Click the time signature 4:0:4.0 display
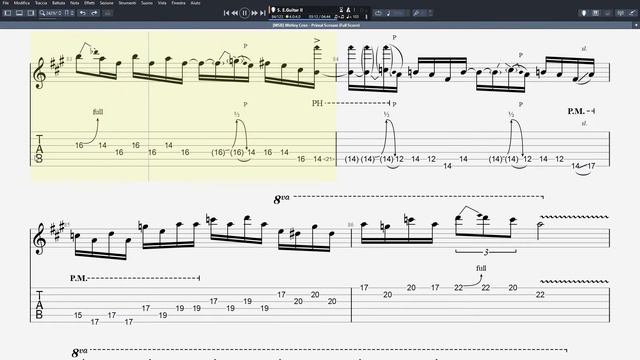This screenshot has width=640, height=360. (292, 17)
